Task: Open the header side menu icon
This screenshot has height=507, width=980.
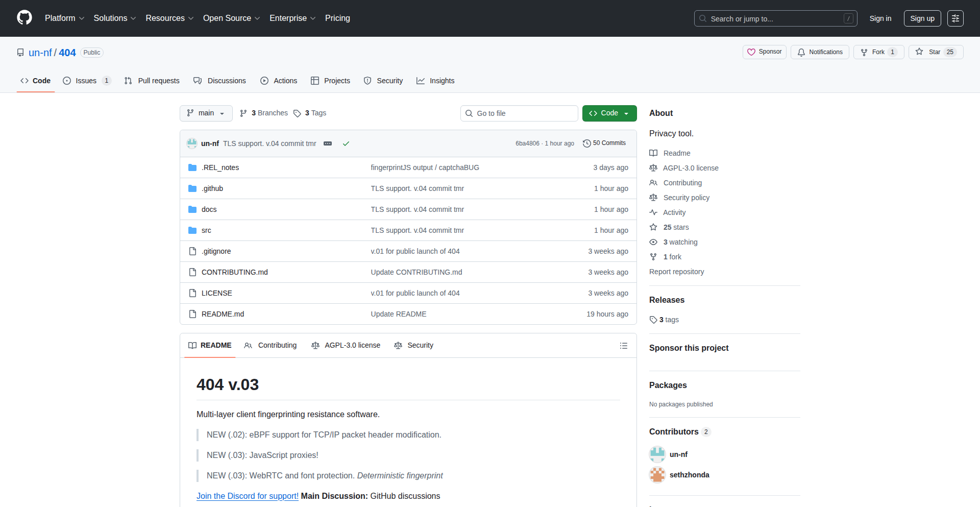Action: pos(955,18)
